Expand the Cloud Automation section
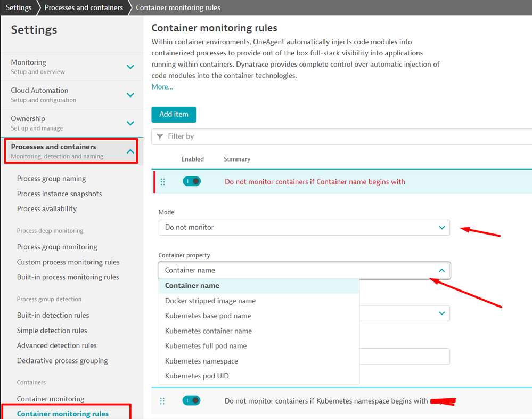 [x=130, y=95]
